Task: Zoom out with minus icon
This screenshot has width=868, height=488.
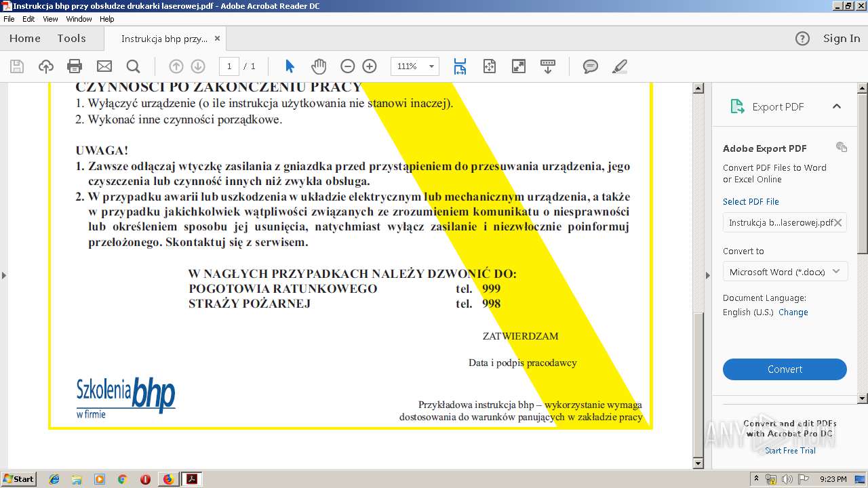Action: coord(347,66)
